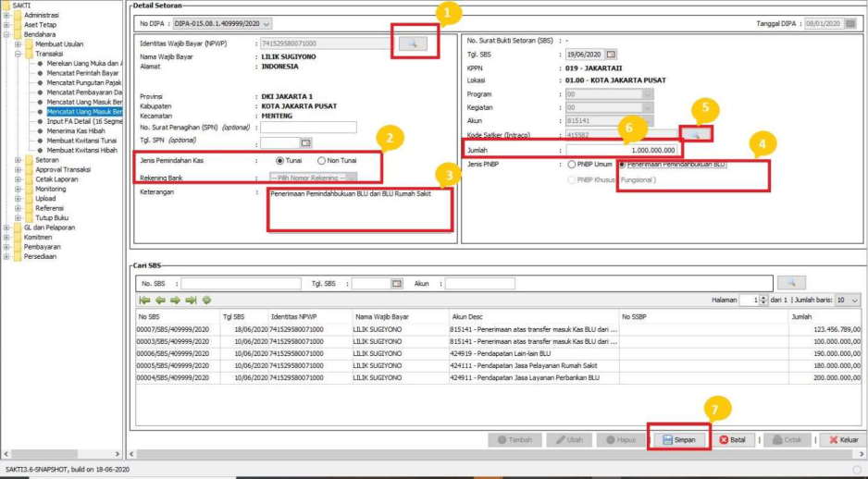This screenshot has height=479, width=868.
Task: Select the Non Tunai radio button
Action: tap(321, 161)
